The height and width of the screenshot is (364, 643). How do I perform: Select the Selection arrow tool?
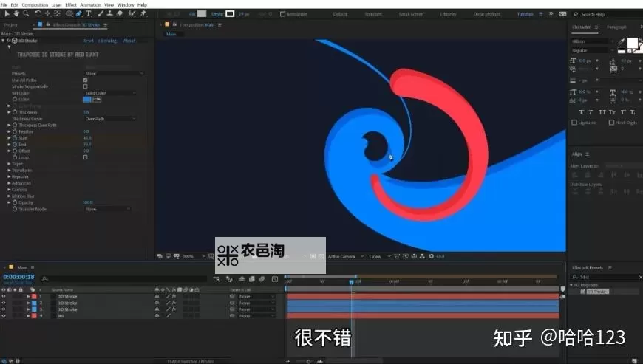click(7, 13)
